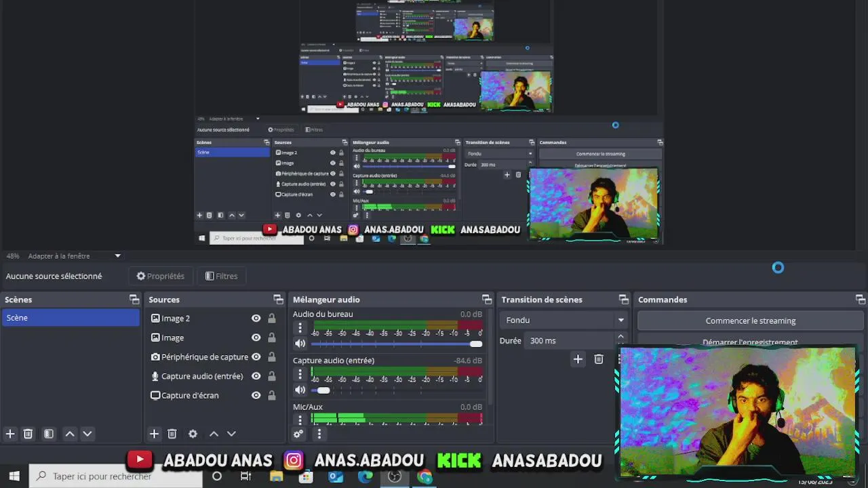Screen dimensions: 868x488
Task: Click the Propriétés button
Action: click(x=161, y=276)
